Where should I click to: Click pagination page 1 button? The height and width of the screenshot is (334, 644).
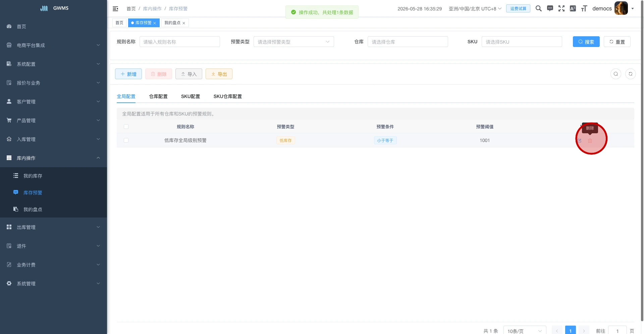[570, 331]
